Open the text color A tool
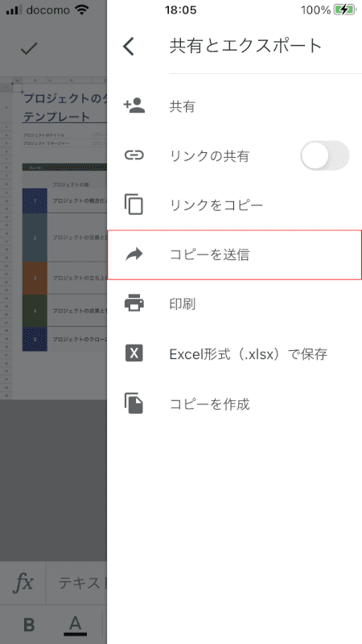The width and height of the screenshot is (362, 644). [75, 625]
